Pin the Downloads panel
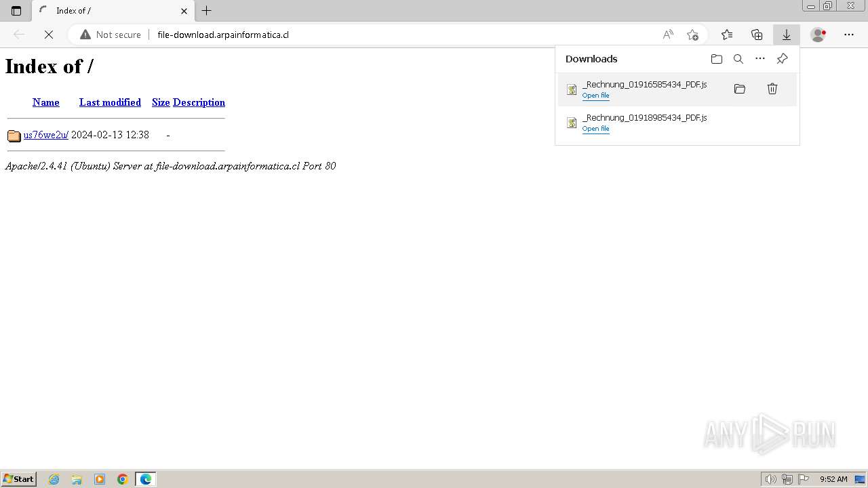 [782, 59]
